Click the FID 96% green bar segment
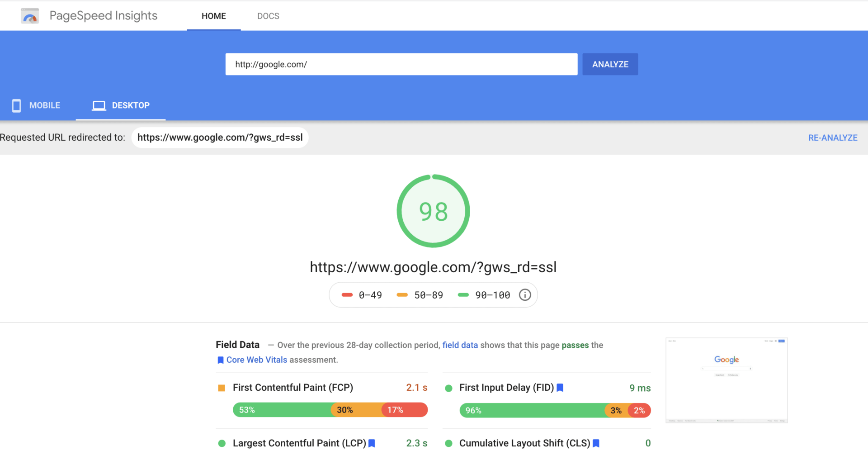The height and width of the screenshot is (455, 868). point(532,410)
